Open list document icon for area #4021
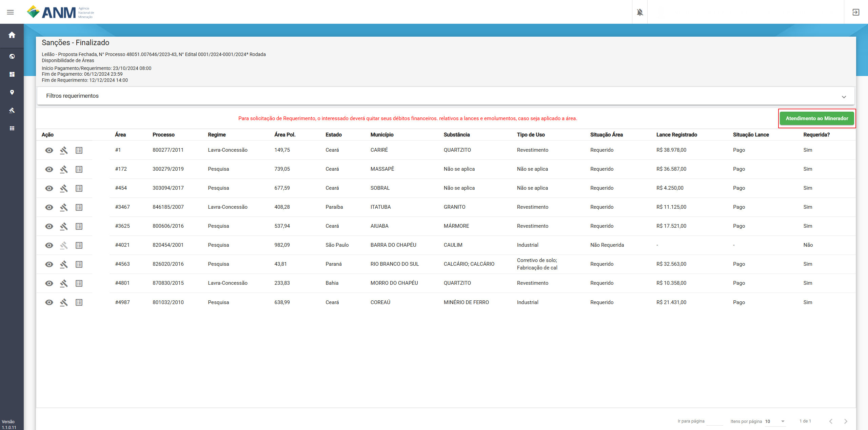This screenshot has width=868, height=430. point(79,245)
